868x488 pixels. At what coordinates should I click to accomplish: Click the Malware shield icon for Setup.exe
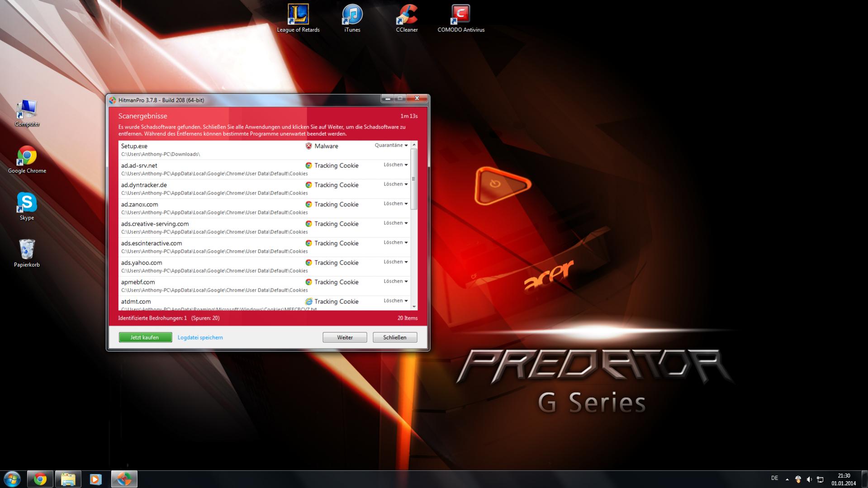308,146
